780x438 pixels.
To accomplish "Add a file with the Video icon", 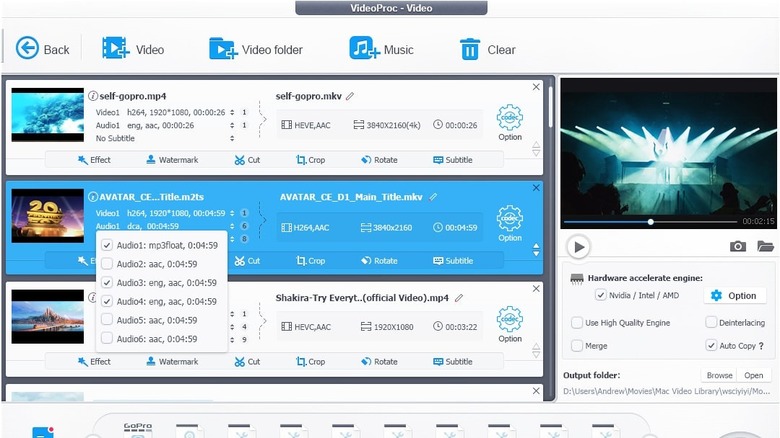I will (x=116, y=49).
